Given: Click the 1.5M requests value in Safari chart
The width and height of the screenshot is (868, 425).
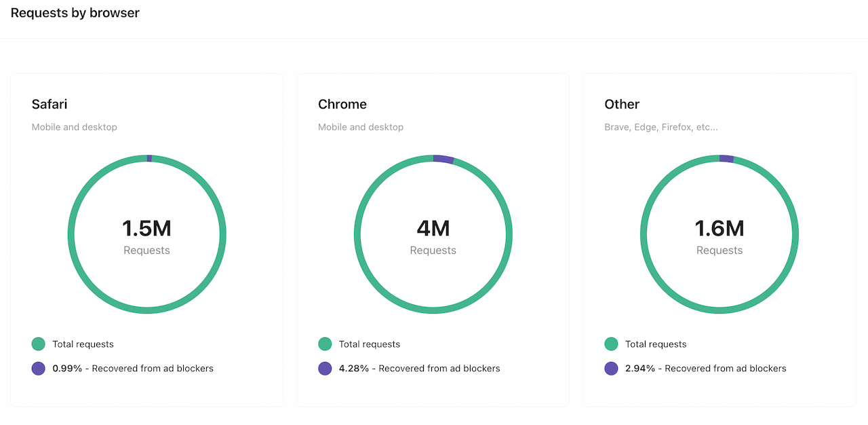Looking at the screenshot, I should point(146,228).
